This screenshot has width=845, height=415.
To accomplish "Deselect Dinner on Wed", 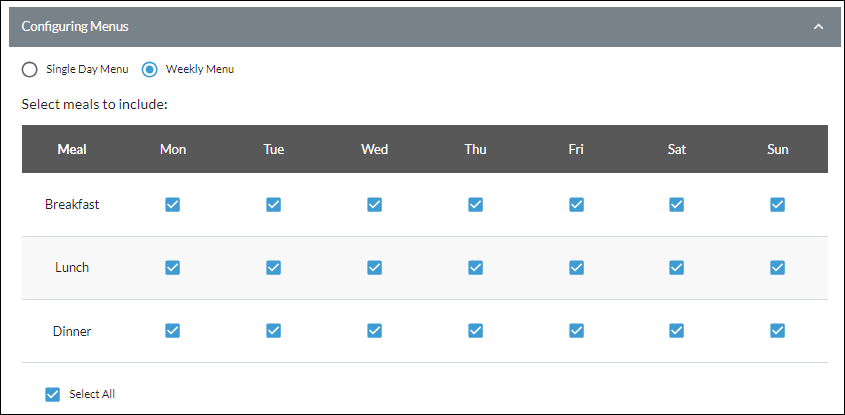I will pyautogui.click(x=375, y=331).
